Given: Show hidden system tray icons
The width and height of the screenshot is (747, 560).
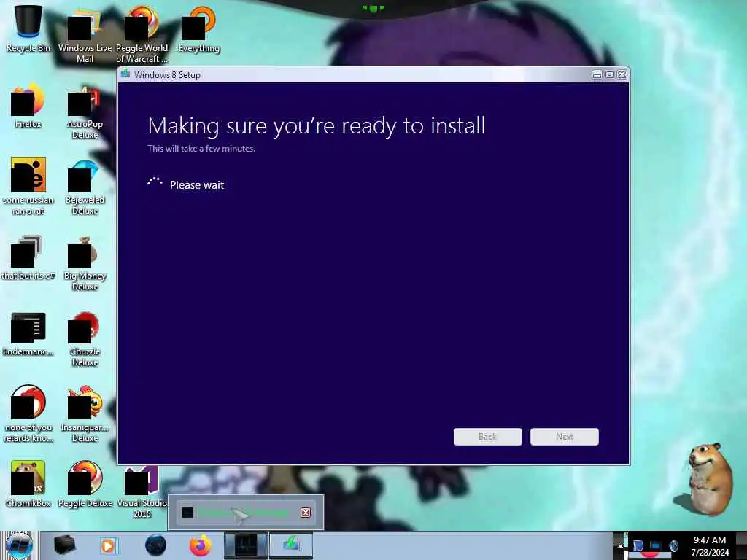Looking at the screenshot, I should [620, 545].
